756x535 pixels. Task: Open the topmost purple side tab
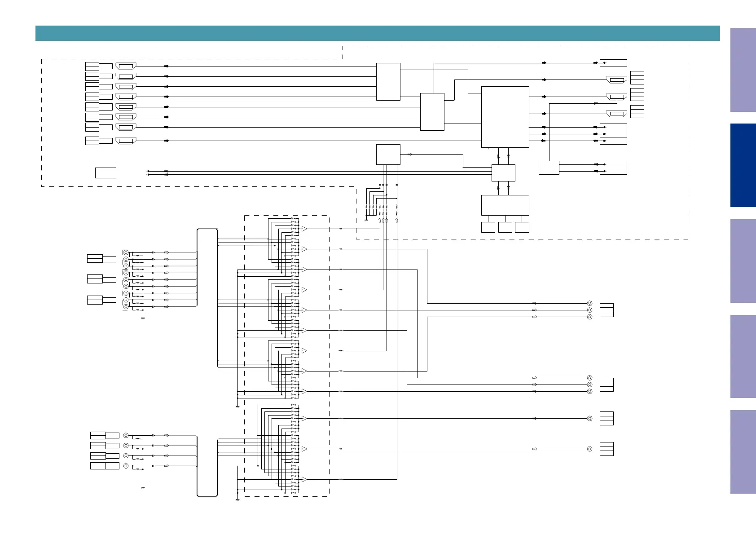[743, 70]
